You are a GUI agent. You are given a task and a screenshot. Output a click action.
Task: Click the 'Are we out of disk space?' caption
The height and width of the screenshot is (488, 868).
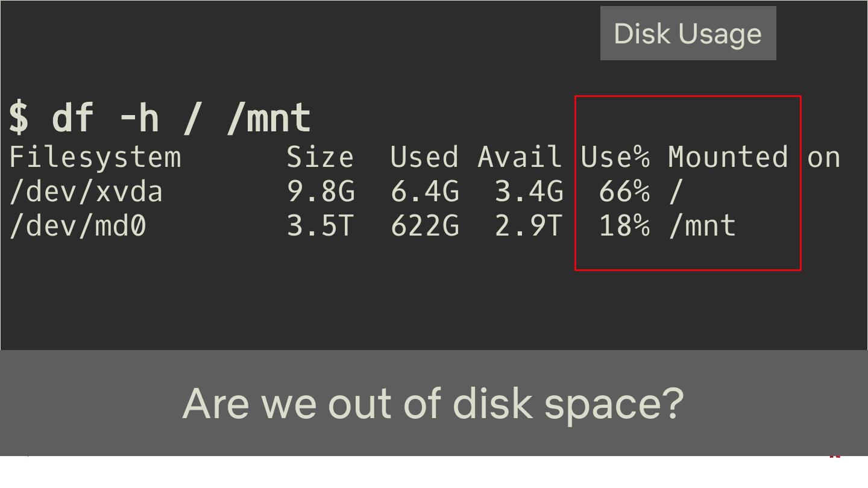(x=433, y=403)
